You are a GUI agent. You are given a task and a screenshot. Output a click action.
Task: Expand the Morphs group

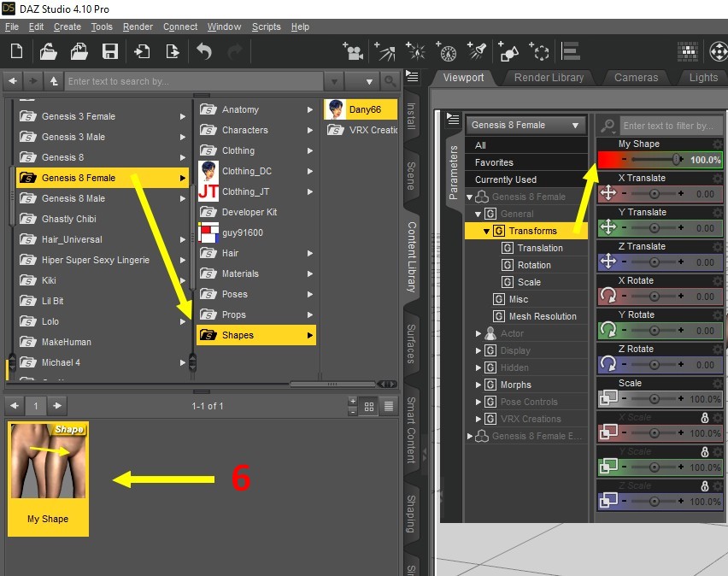[x=478, y=385]
